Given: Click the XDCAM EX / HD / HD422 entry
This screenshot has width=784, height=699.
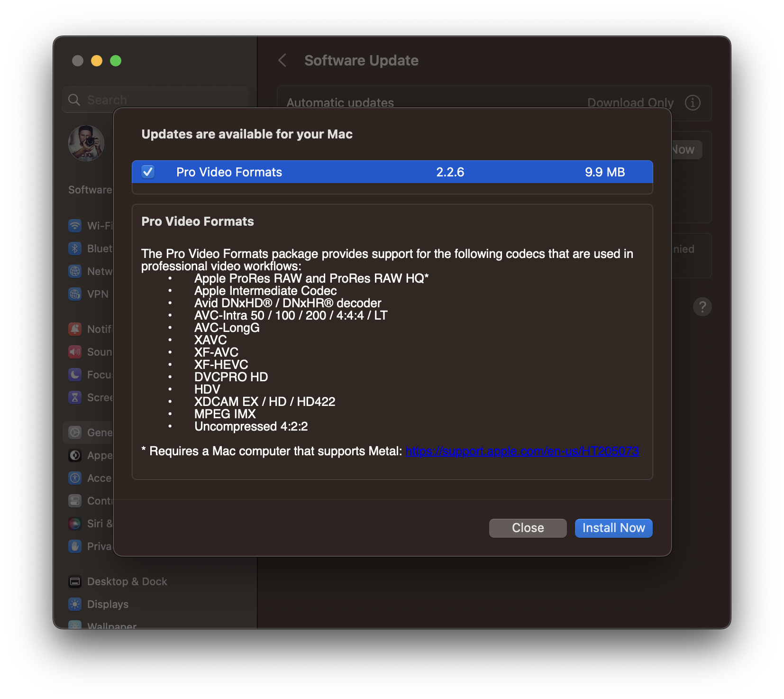Looking at the screenshot, I should 265,402.
